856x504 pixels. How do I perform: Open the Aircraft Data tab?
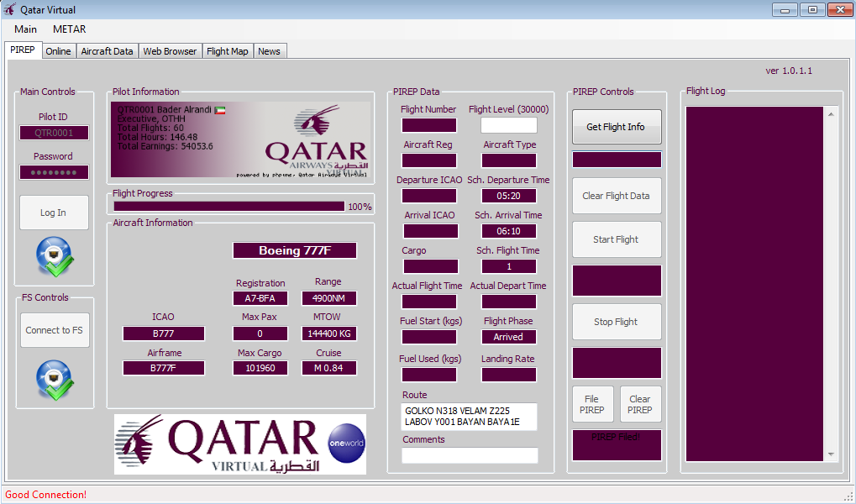107,51
